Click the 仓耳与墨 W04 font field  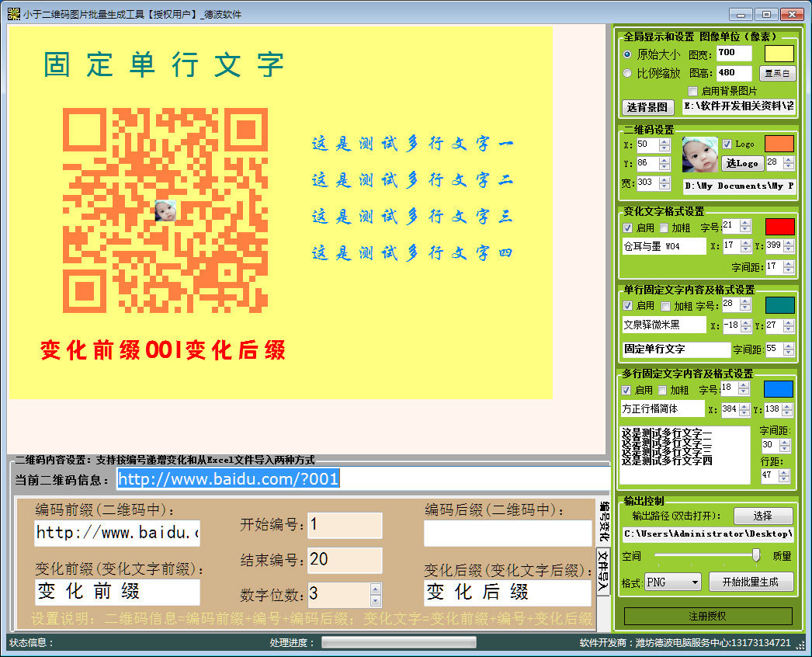pos(664,246)
